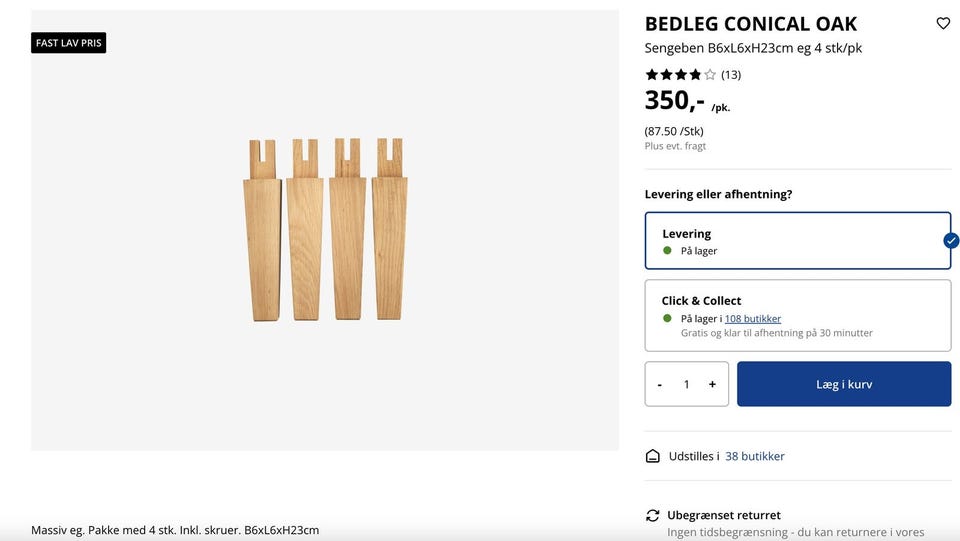Click the store showroom icon beside Udstilles
Viewport: 960px width, 541px height.
(653, 456)
